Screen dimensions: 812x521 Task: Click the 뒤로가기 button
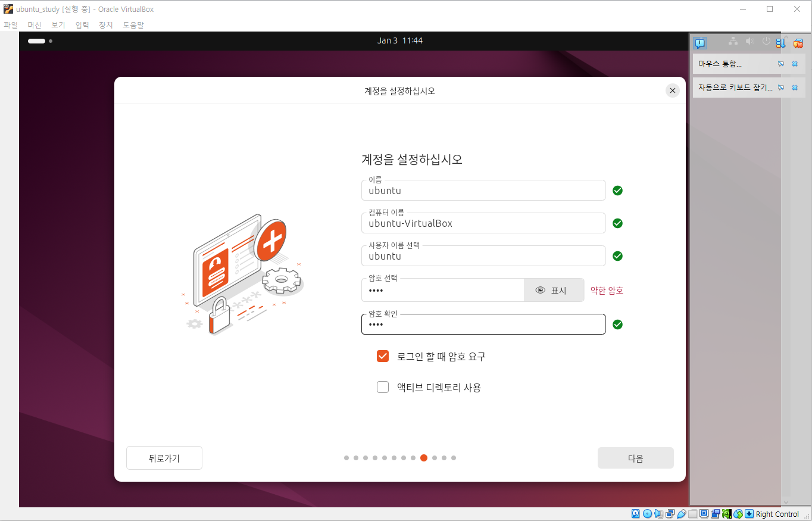pos(164,458)
